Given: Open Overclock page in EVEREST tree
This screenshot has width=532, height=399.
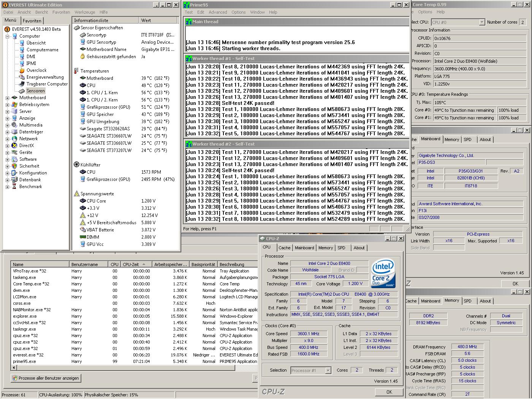Looking at the screenshot, I should (x=36, y=70).
